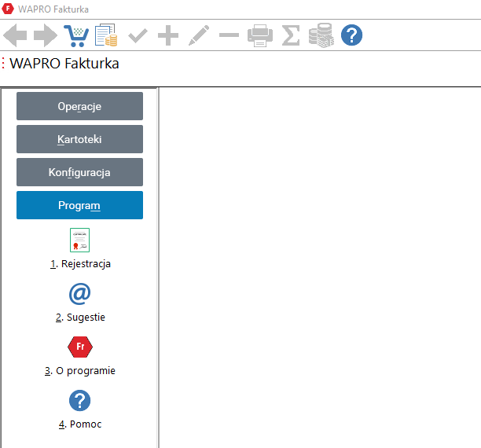This screenshot has width=481, height=448.
Task: Click the Rejestracja certificate icon
Action: pyautogui.click(x=79, y=240)
